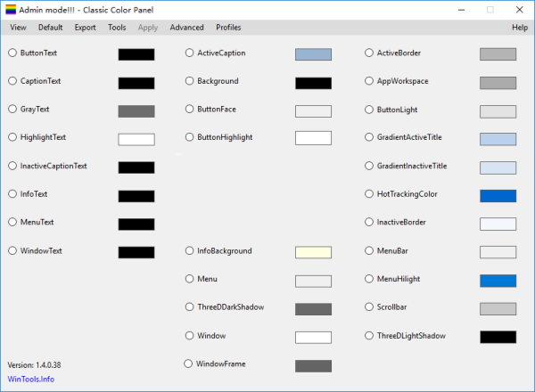Click the yellow InfoBackground color swatch
Viewport: 535px width, 392px height.
313,252
